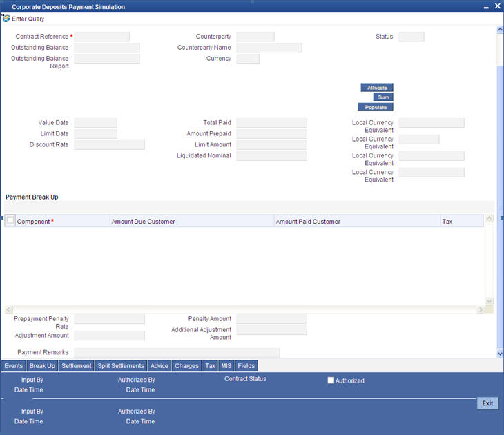Image resolution: width=504 pixels, height=435 pixels.
Task: Tick the Component header select-all checkbox
Action: (10, 220)
